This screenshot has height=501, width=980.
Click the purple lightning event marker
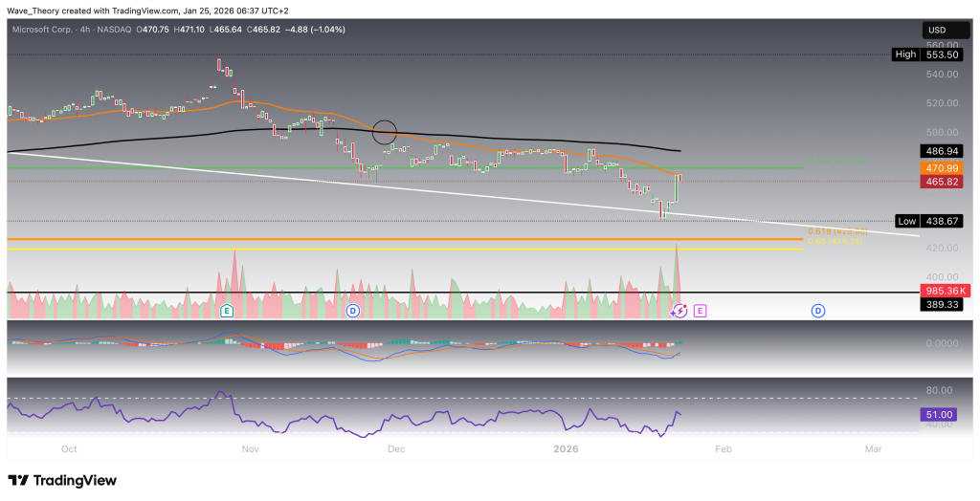click(679, 311)
